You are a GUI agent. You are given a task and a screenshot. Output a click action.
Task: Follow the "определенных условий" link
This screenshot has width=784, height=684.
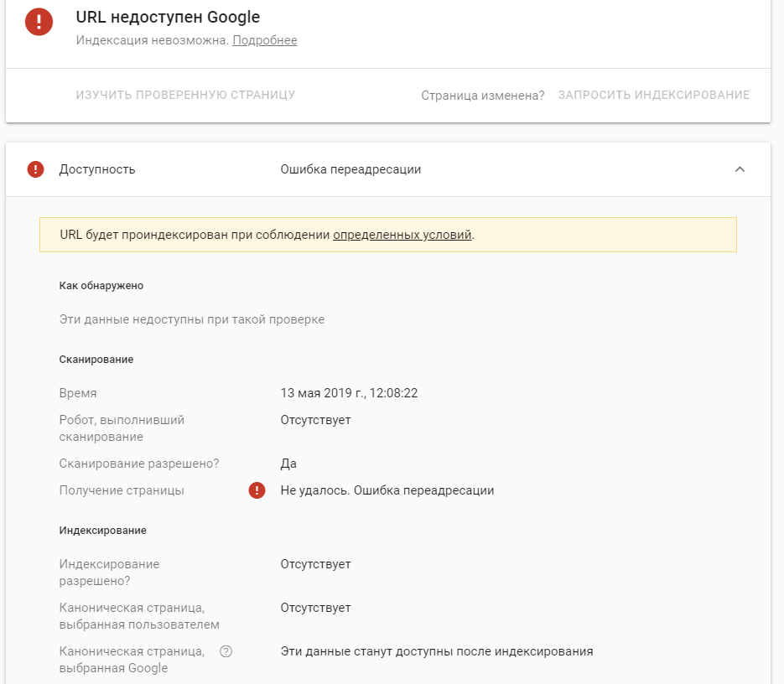[402, 235]
